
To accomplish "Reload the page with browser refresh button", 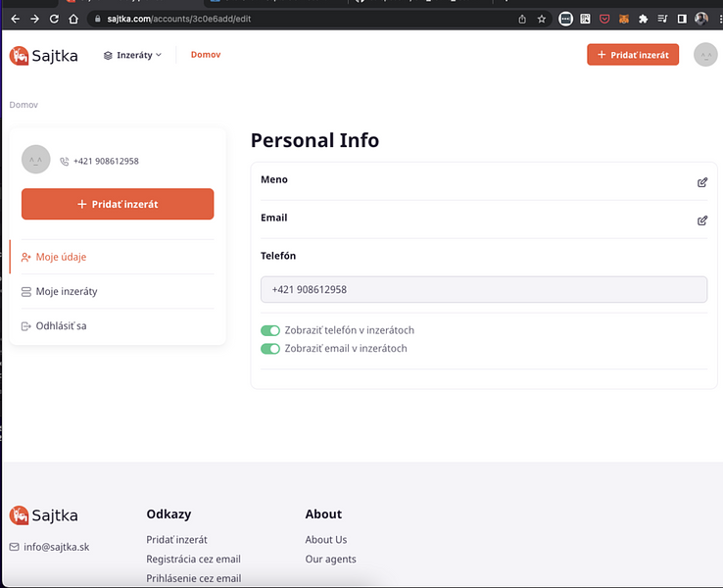I will (54, 19).
